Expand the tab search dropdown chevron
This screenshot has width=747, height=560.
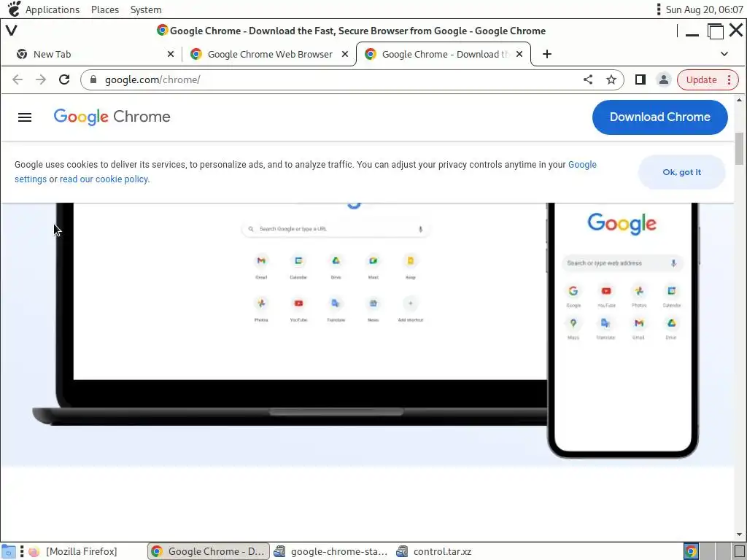coord(724,54)
